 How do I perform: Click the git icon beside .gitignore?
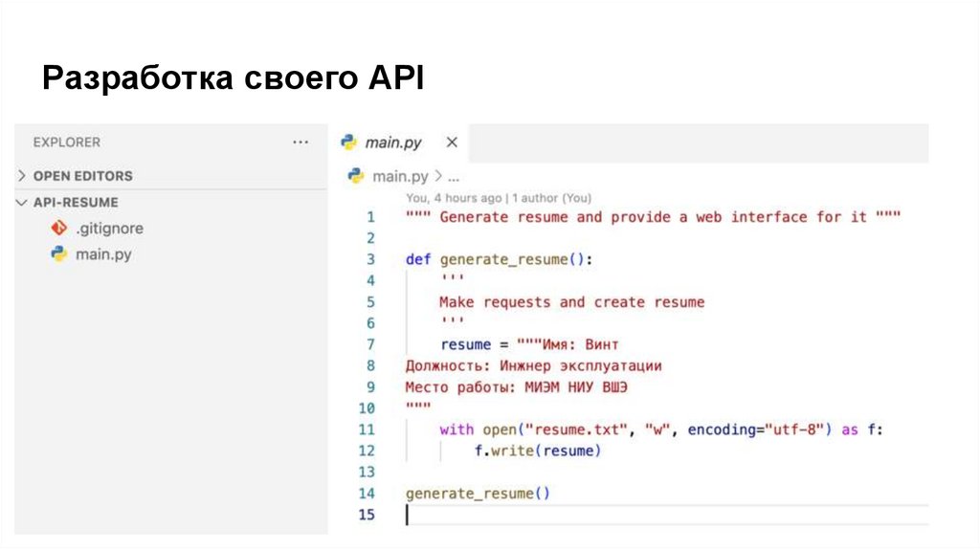tap(58, 229)
